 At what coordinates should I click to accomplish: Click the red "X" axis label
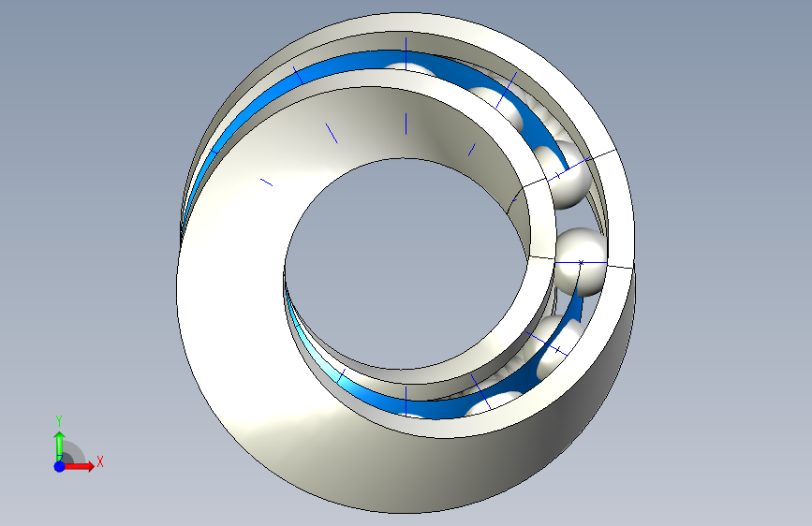(100, 461)
